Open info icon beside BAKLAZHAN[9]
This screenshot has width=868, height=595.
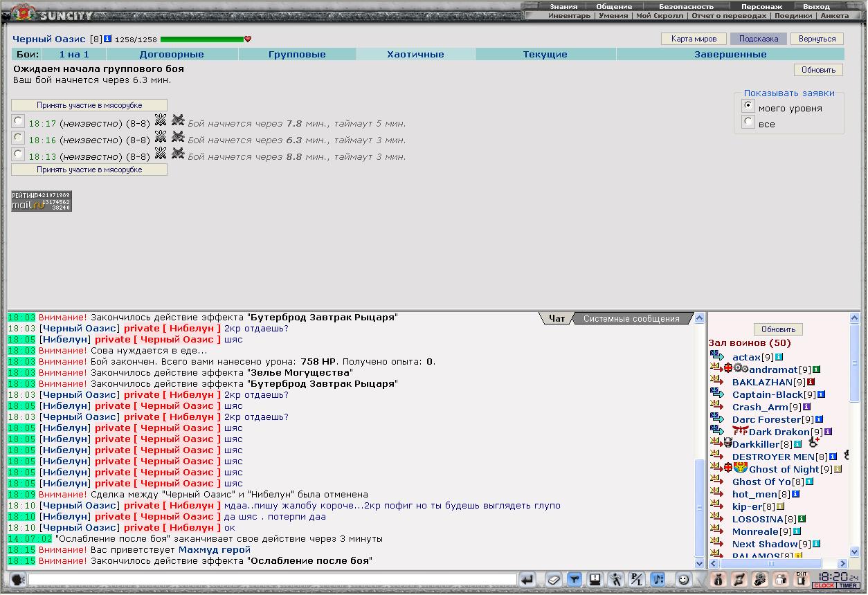pyautogui.click(x=811, y=382)
